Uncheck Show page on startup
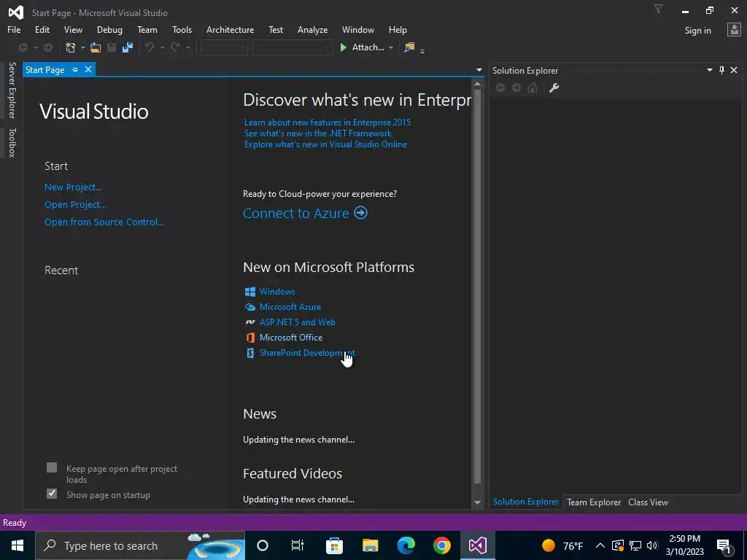747x560 pixels. [52, 494]
